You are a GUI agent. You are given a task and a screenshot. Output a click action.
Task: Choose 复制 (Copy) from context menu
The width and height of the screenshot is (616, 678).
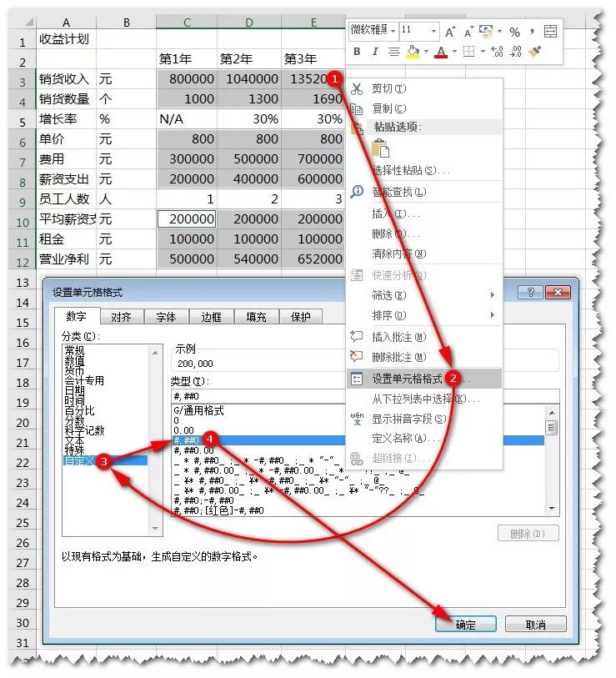click(424, 108)
